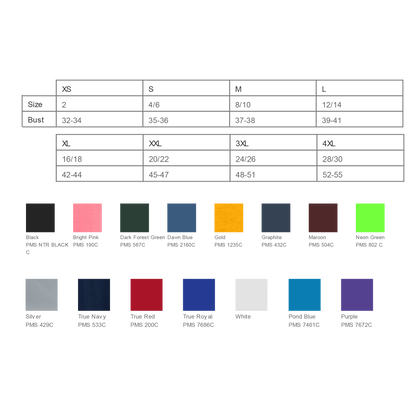Select the Purple color swatch
416x416 pixels.
tap(357, 295)
